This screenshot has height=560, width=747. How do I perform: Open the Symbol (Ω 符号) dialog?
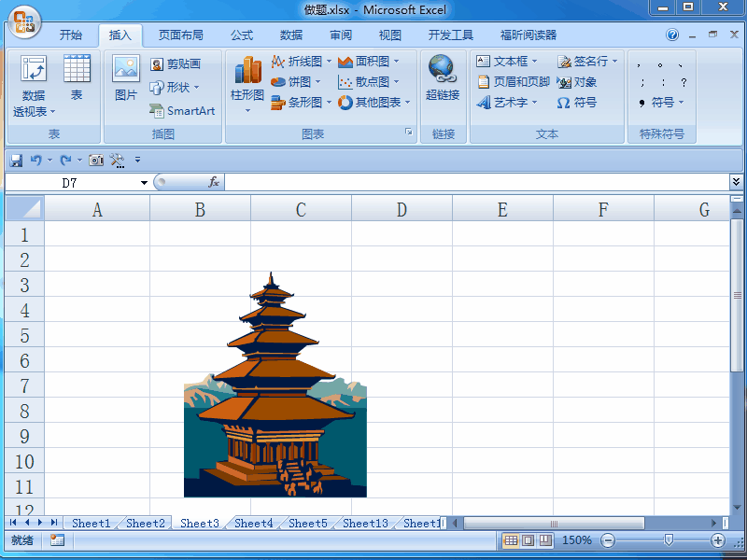coord(577,103)
